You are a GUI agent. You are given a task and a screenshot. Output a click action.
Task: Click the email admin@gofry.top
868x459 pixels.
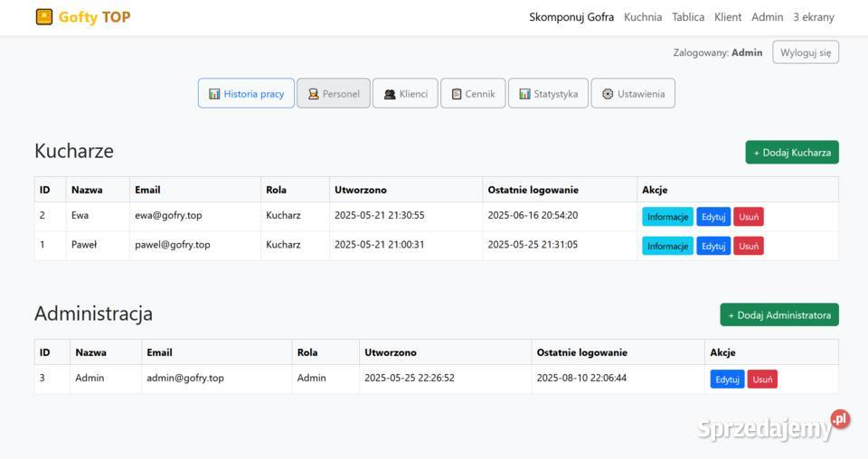[x=185, y=379]
